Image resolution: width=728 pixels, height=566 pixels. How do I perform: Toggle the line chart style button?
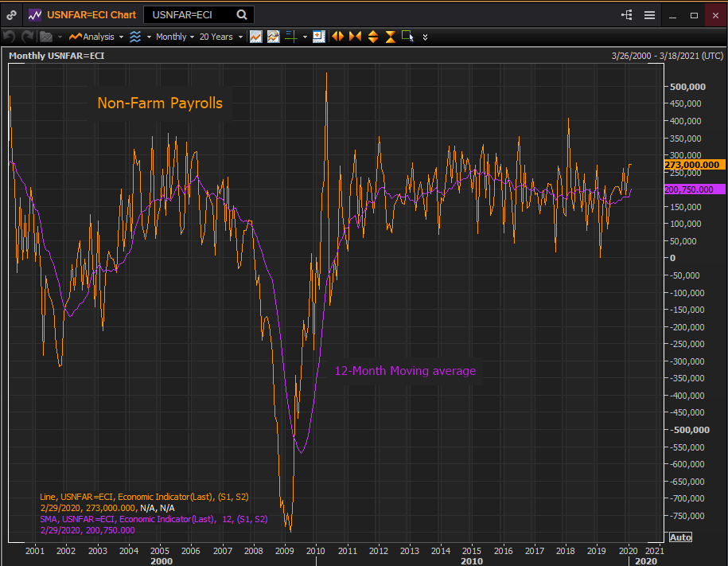pyautogui.click(x=255, y=37)
